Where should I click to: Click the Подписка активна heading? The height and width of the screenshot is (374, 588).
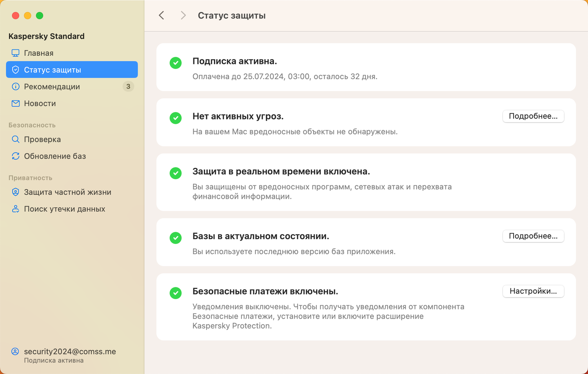[x=235, y=61]
